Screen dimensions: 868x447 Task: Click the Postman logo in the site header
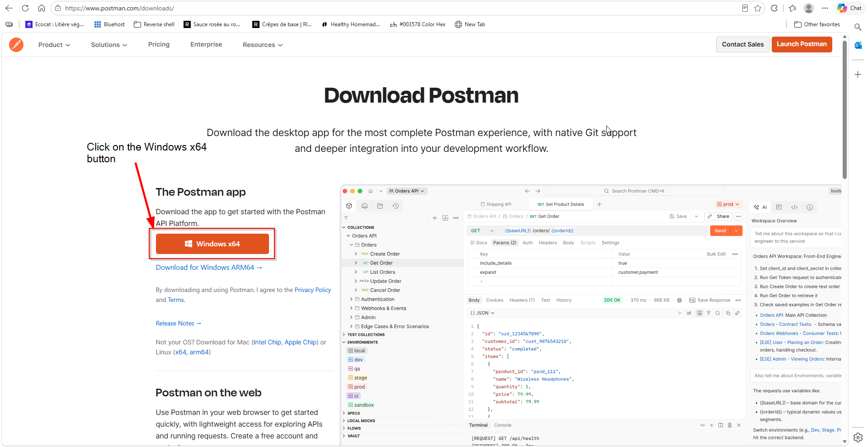coord(16,44)
